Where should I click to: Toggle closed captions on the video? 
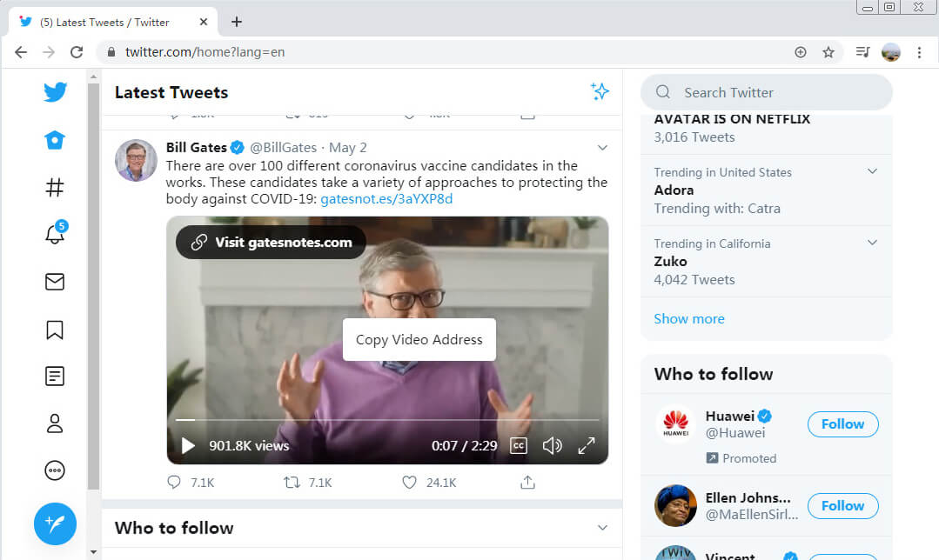click(x=519, y=446)
